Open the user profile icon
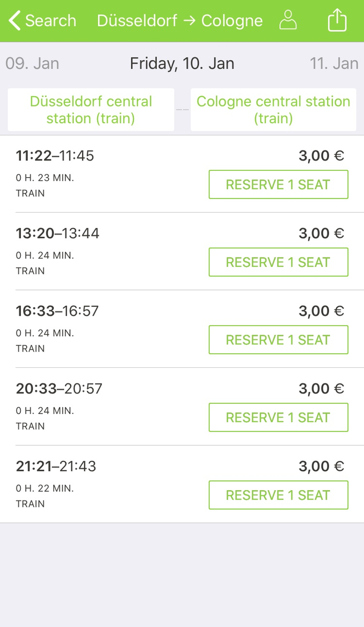The height and width of the screenshot is (627, 364). tap(288, 21)
